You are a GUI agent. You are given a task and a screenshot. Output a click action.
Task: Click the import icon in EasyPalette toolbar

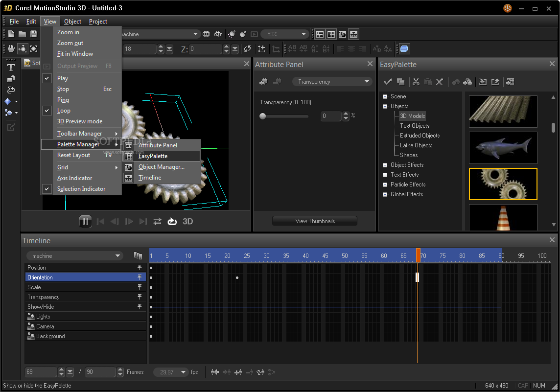tap(483, 82)
